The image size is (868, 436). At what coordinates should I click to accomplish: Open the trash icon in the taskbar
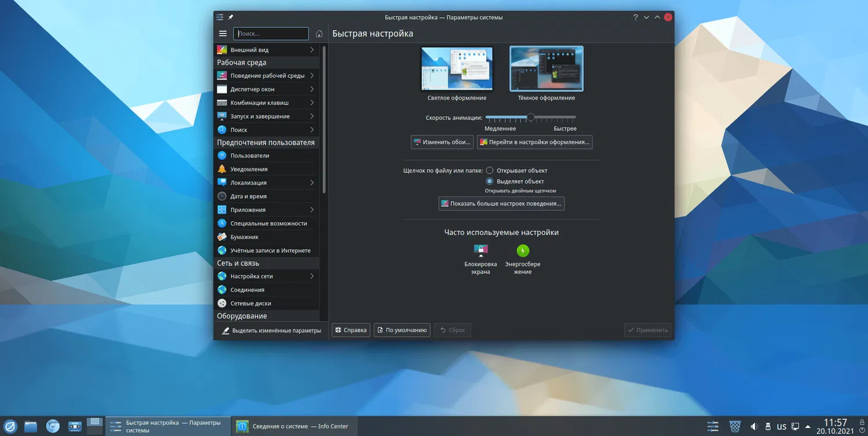click(x=734, y=427)
